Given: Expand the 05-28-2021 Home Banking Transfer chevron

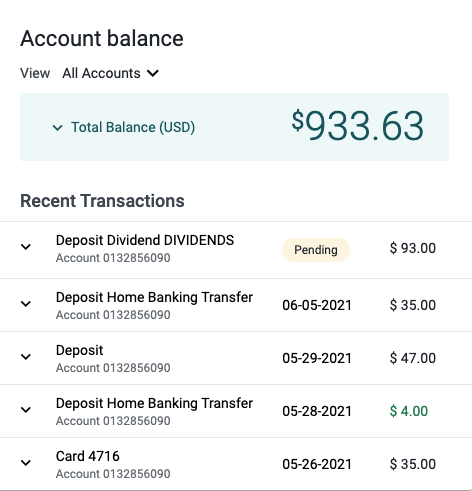Looking at the screenshot, I should coord(26,410).
